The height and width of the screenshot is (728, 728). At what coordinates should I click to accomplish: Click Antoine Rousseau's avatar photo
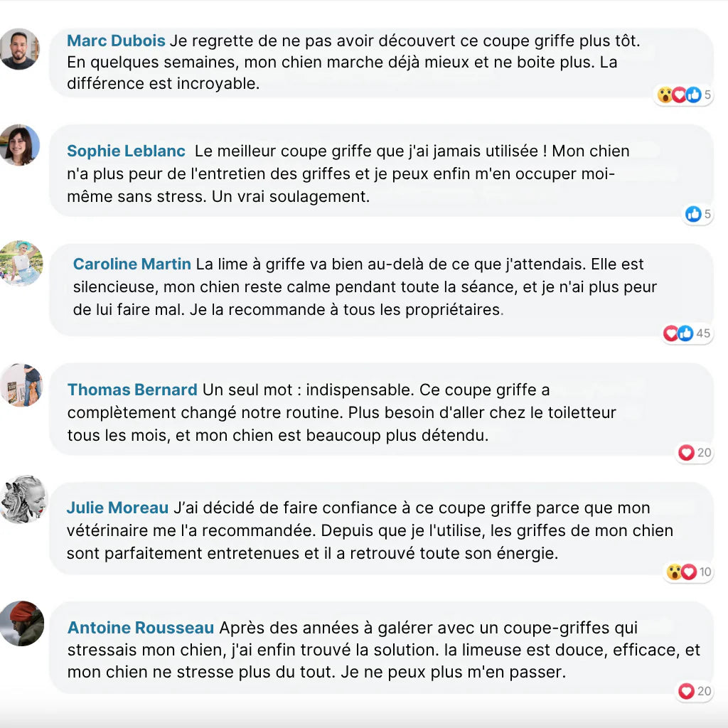coord(21,623)
